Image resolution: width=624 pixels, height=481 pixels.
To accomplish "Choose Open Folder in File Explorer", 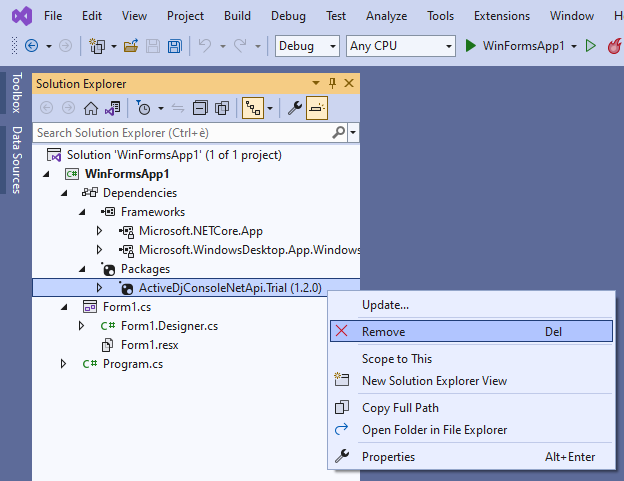I will point(434,430).
